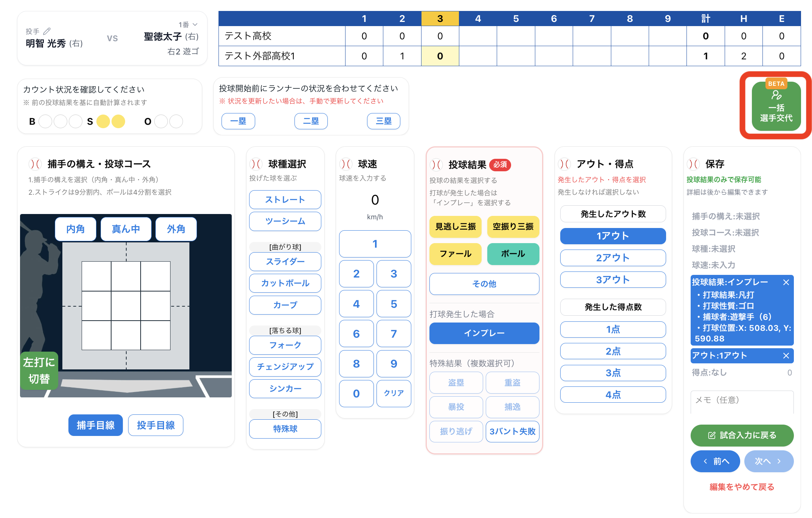Select the スライダー pitch type button
The width and height of the screenshot is (812, 518).
coord(285,262)
